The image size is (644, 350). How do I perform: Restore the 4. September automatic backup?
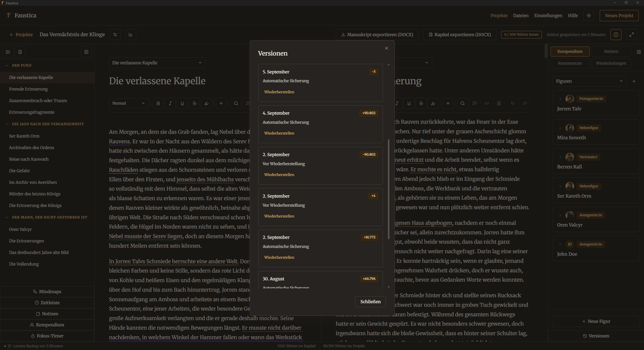click(x=279, y=133)
